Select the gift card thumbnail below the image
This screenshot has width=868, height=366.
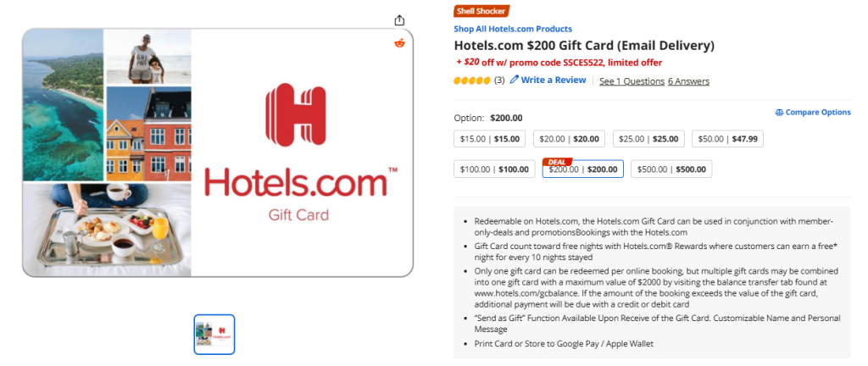tap(214, 334)
